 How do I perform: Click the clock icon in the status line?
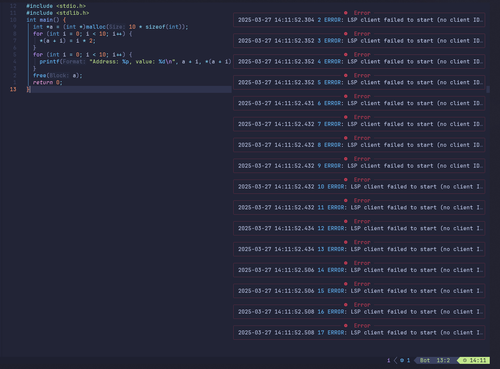(x=465, y=360)
